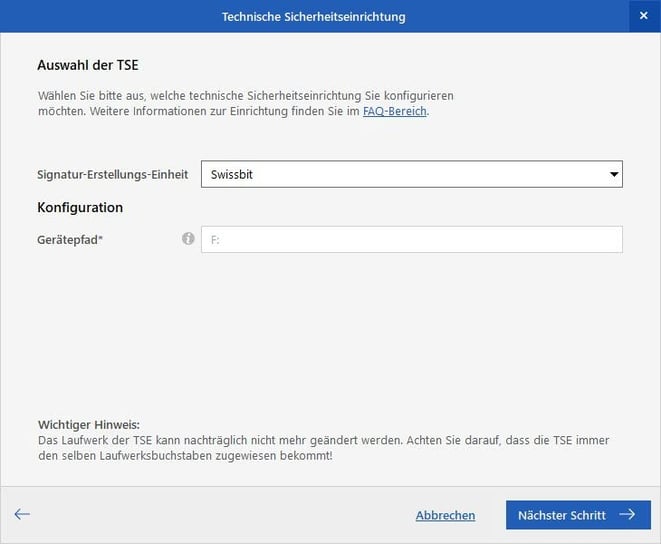Click the Technische Sicherheitseinrichtung title bar text
Image resolution: width=661 pixels, height=544 pixels.
click(313, 17)
